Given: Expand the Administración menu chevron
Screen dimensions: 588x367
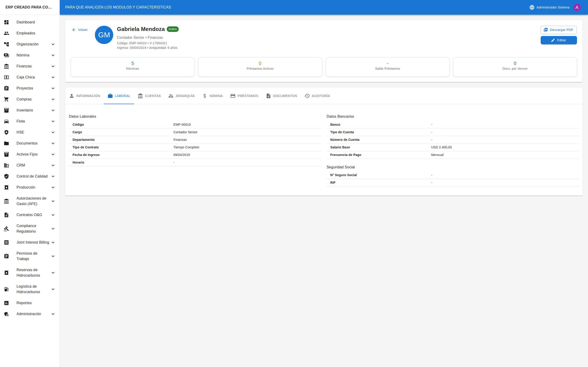Looking at the screenshot, I should (x=53, y=314).
